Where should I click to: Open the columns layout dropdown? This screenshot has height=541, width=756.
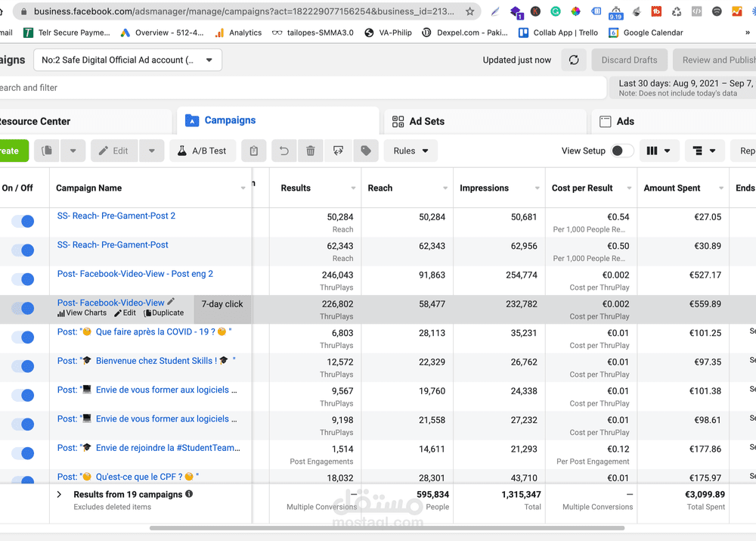658,151
